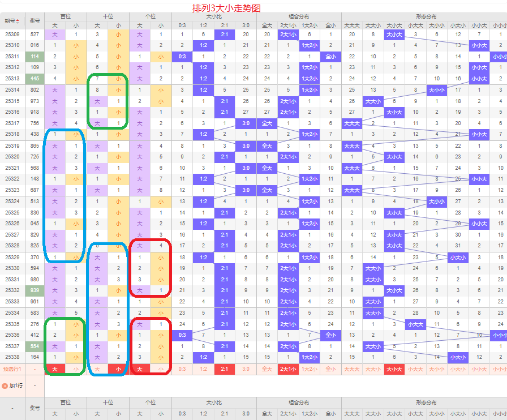The height and width of the screenshot is (420, 507).
Task: Click the 加1行 add-row label
Action: point(16,385)
